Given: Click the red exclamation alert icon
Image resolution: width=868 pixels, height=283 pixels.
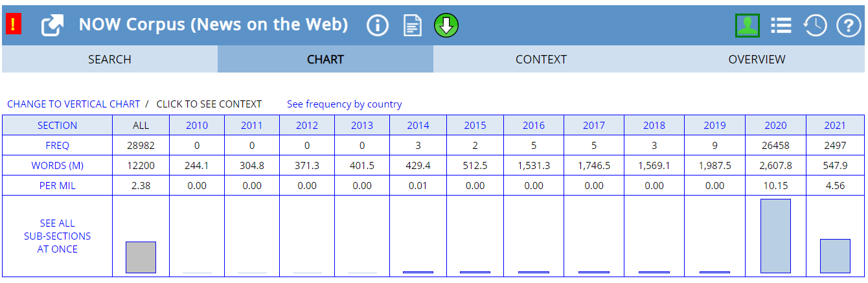Looking at the screenshot, I should (14, 25).
